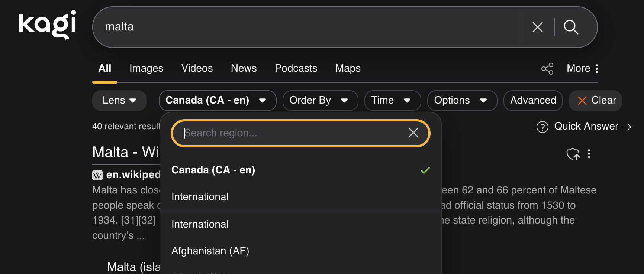Image resolution: width=644 pixels, height=274 pixels.
Task: Click inside the Search region input field
Action: coord(290,133)
